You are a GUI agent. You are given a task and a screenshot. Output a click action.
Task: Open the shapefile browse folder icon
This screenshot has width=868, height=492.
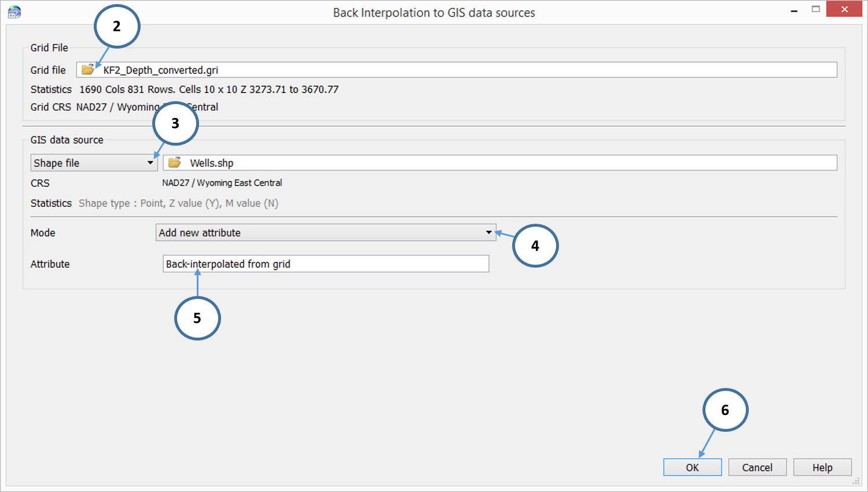click(174, 163)
